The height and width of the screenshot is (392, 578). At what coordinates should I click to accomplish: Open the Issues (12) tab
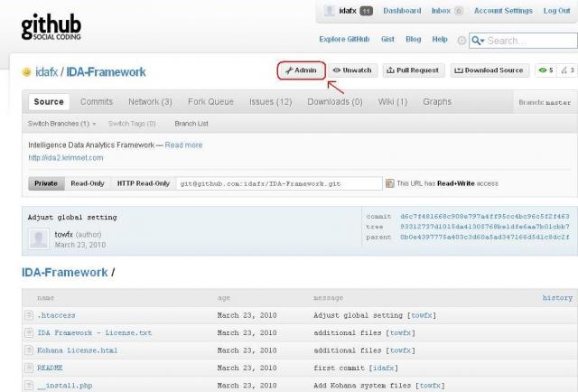tap(271, 102)
